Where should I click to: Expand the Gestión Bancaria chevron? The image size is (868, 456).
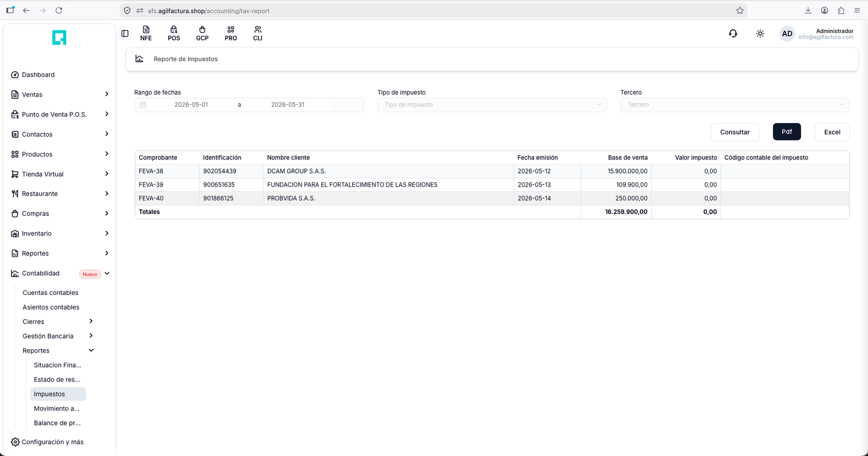91,336
